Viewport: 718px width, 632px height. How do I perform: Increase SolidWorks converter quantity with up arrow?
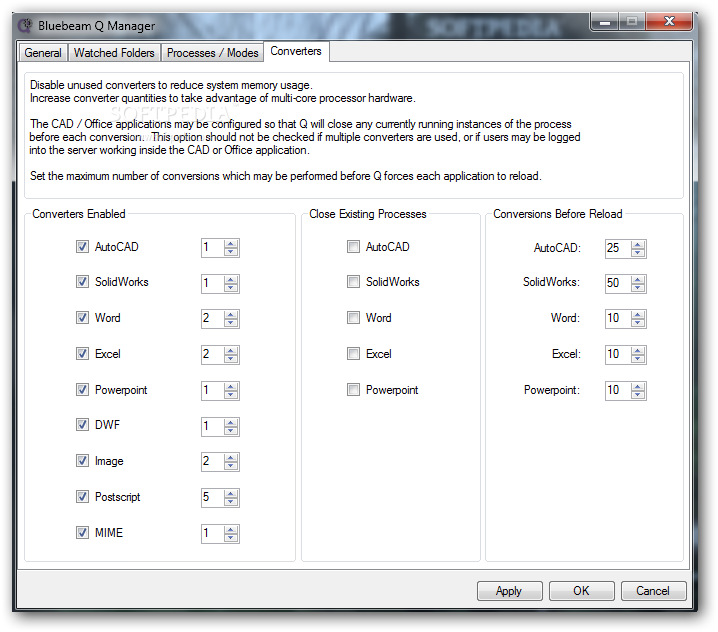click(231, 279)
